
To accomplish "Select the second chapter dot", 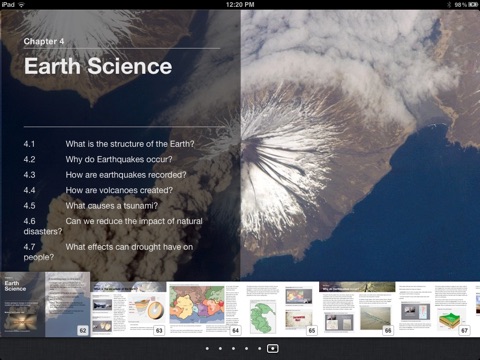I will (220, 348).
